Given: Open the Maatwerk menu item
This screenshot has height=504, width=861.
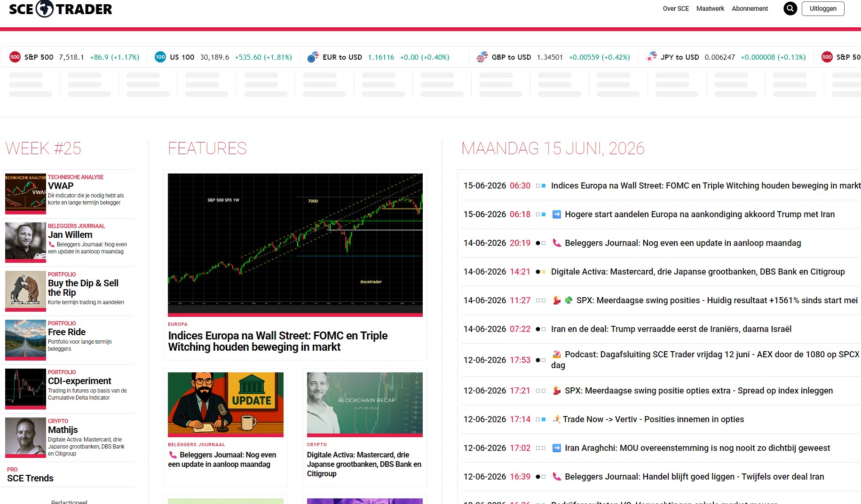Looking at the screenshot, I should pyautogui.click(x=710, y=8).
